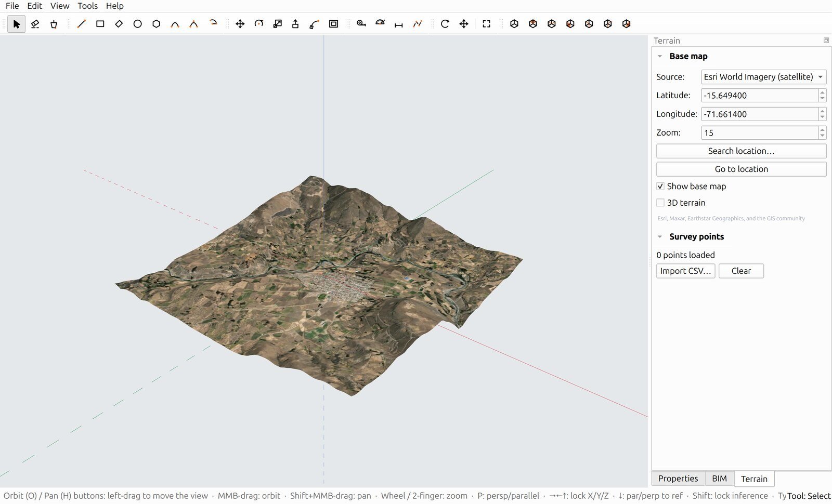
Task: Choose the Tape Measure tool
Action: 361,24
